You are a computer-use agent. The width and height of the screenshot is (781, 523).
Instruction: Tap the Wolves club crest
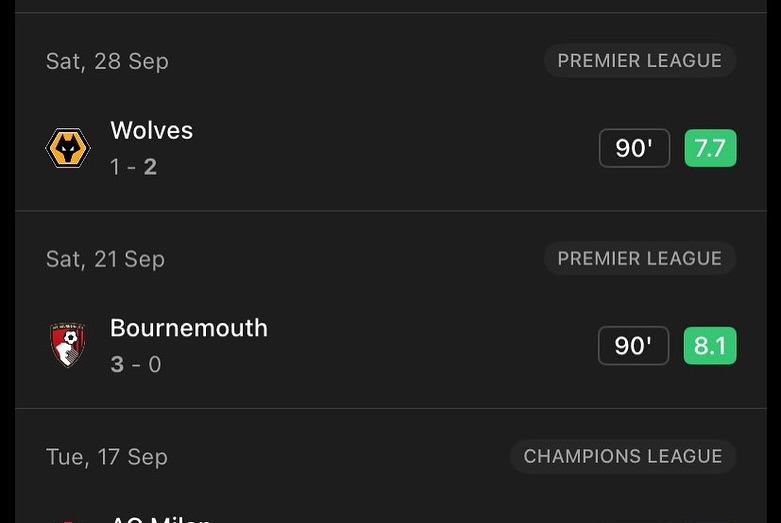[68, 148]
